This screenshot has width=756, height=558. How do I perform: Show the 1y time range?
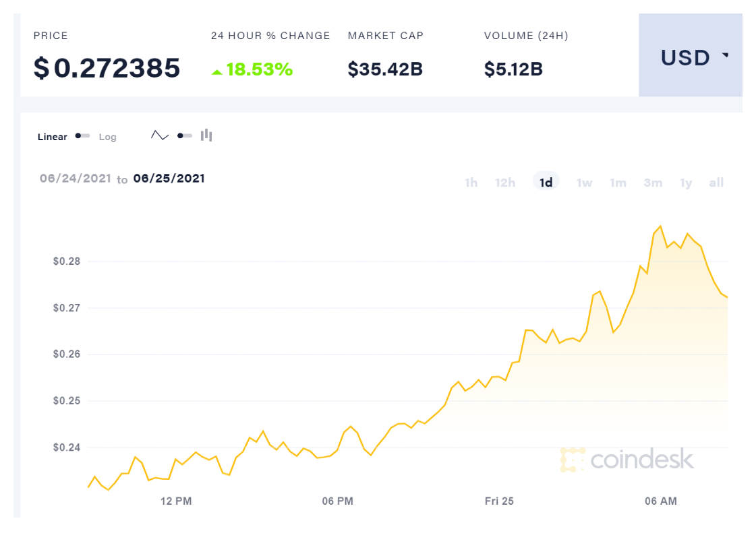coord(686,183)
